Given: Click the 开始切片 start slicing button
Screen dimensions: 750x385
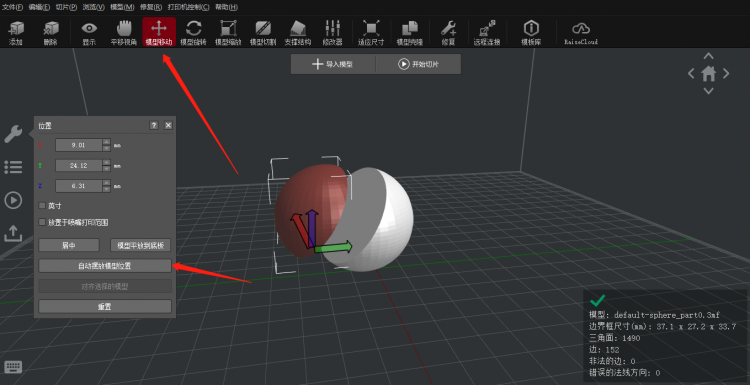Looking at the screenshot, I should [x=419, y=64].
